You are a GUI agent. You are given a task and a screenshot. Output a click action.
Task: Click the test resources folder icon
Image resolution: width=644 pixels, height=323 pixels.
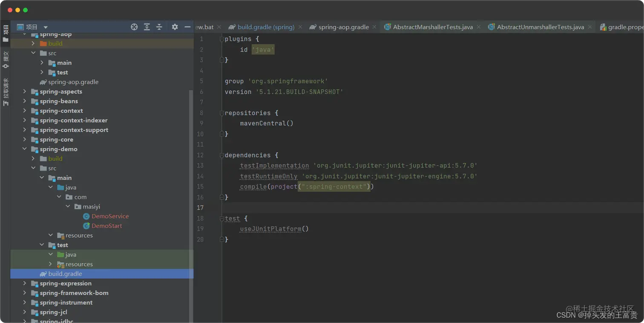point(60,264)
